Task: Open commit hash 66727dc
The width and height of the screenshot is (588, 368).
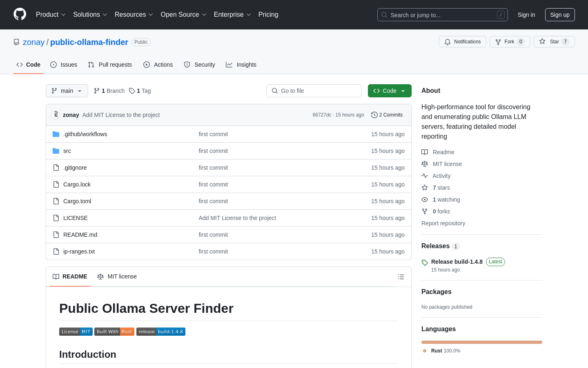Action: [x=322, y=115]
